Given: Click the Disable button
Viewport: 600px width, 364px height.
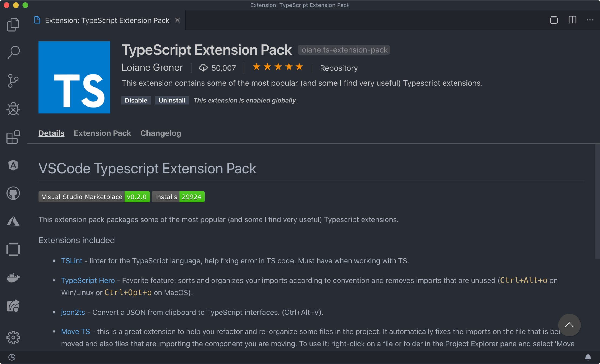Looking at the screenshot, I should [136, 100].
